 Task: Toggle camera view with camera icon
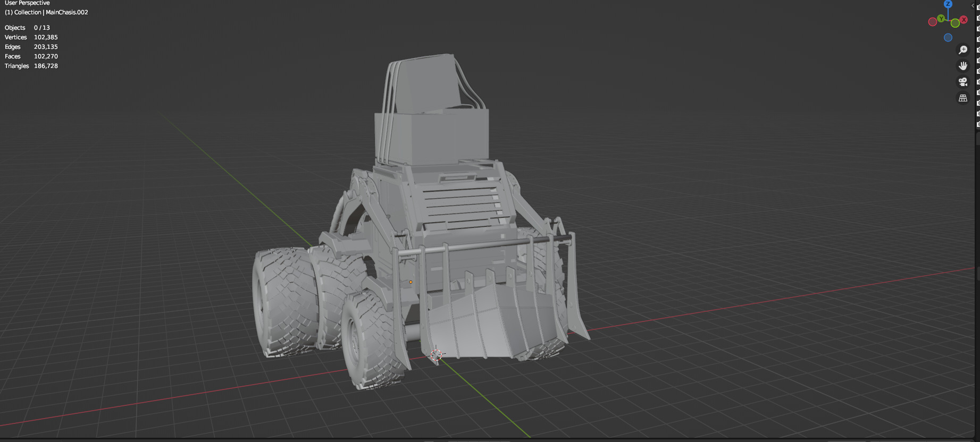click(x=963, y=82)
